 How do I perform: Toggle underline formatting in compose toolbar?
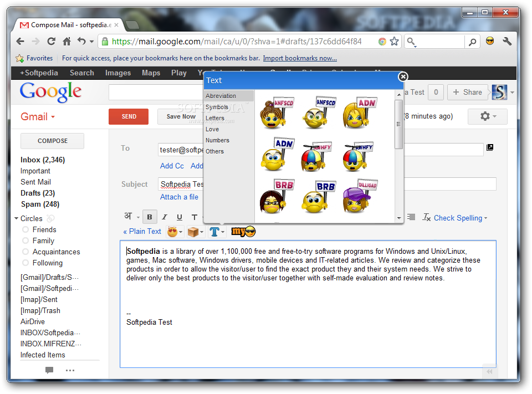pos(180,217)
